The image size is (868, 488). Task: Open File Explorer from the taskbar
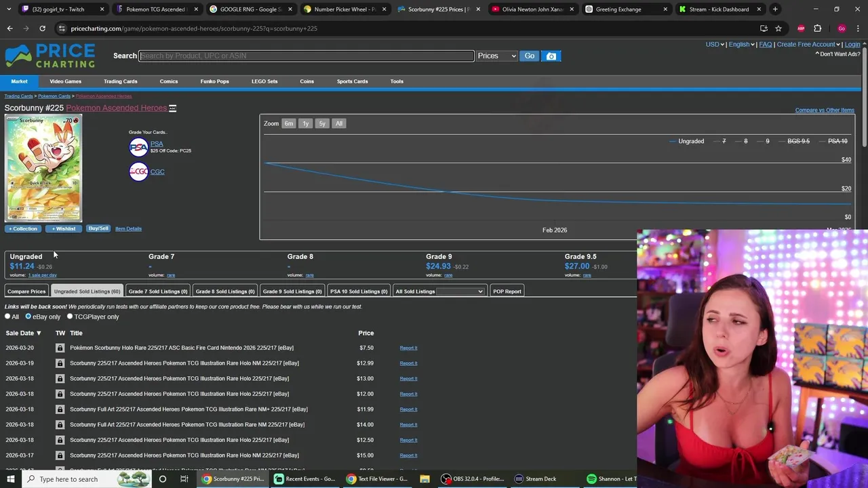coord(425,479)
